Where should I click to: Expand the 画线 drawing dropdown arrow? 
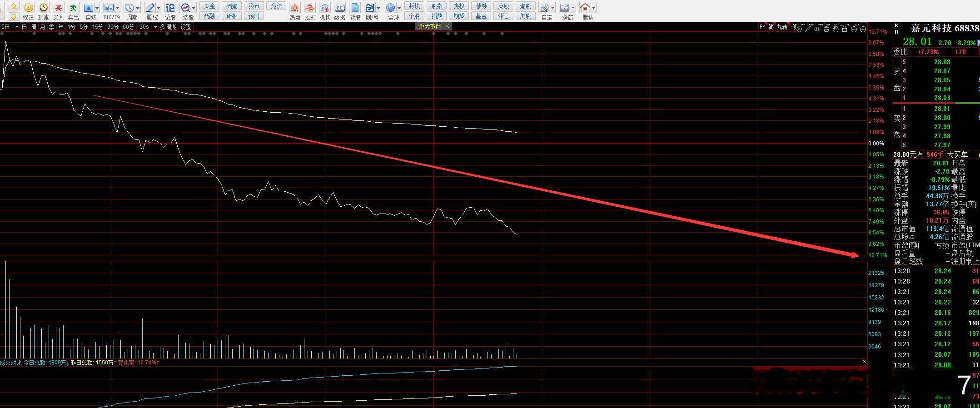[x=159, y=8]
